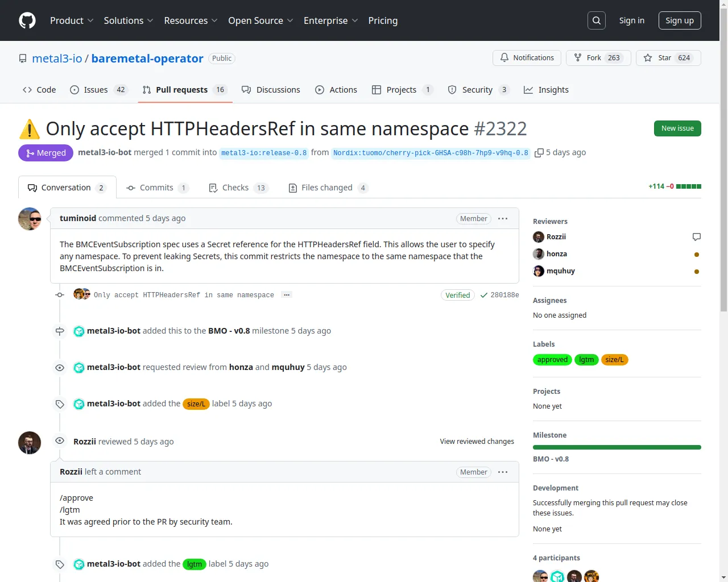Click the Merged status badge

point(45,153)
